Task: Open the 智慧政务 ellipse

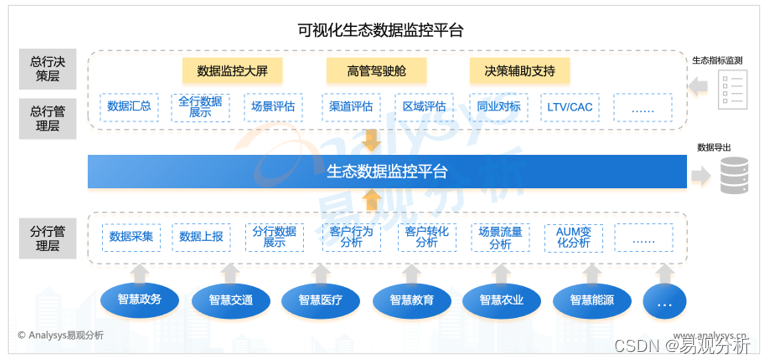Action: coord(139,299)
